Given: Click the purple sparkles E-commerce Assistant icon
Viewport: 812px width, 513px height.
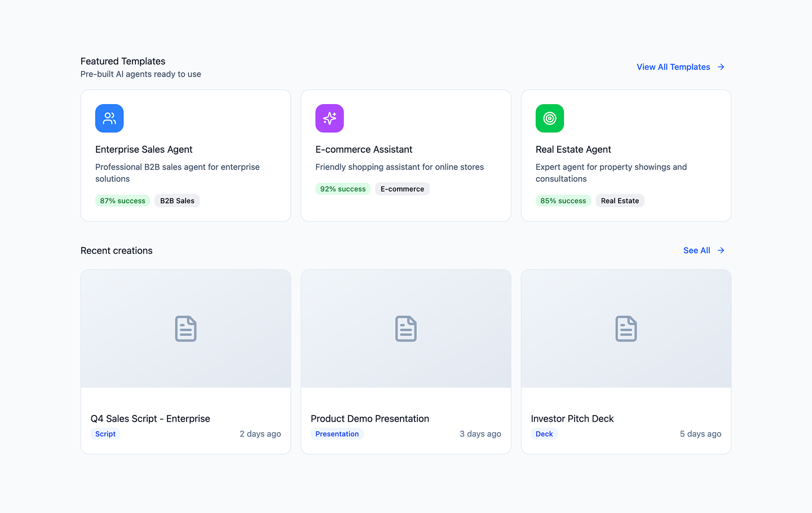Looking at the screenshot, I should pos(329,118).
